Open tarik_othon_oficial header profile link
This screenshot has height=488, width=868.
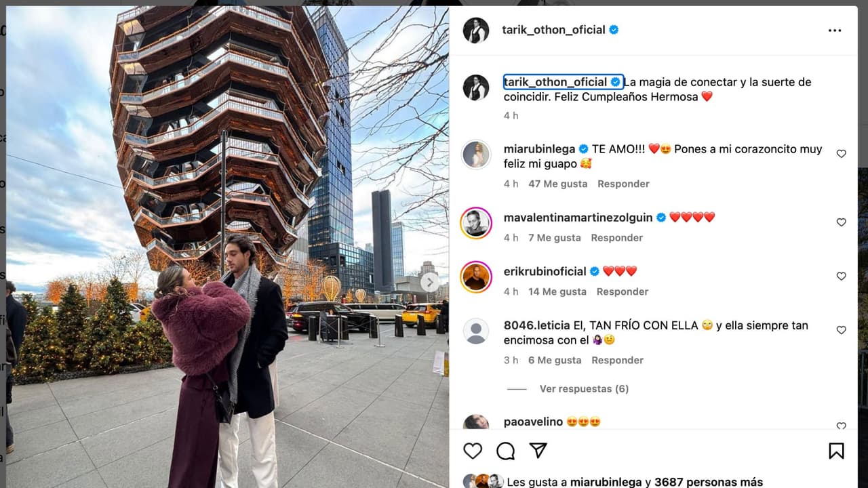(553, 30)
